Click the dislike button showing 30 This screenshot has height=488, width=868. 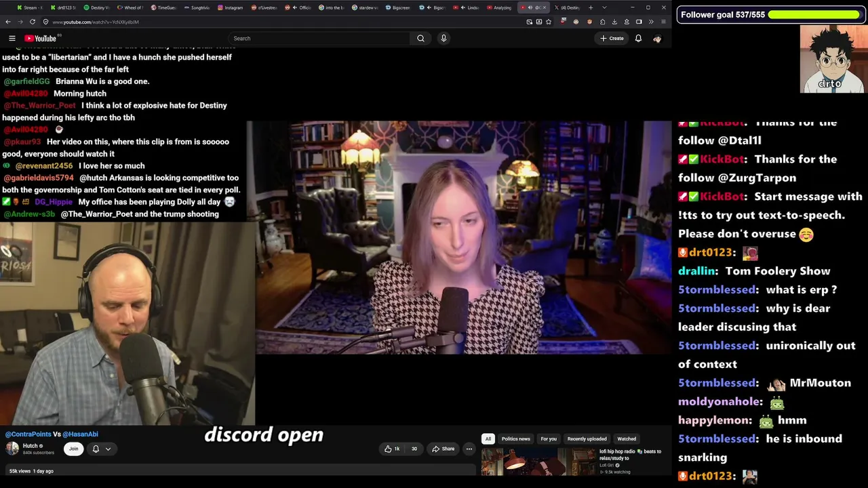pos(414,449)
